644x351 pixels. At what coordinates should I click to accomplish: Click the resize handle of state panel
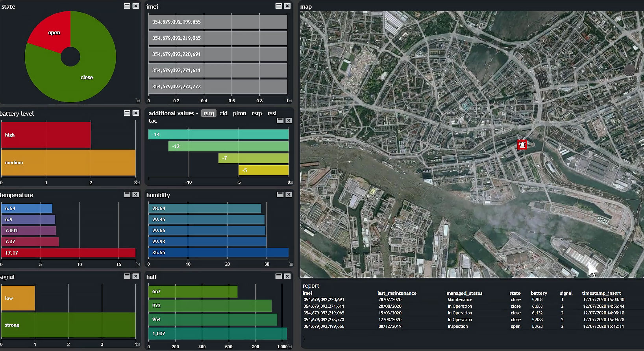pyautogui.click(x=137, y=100)
